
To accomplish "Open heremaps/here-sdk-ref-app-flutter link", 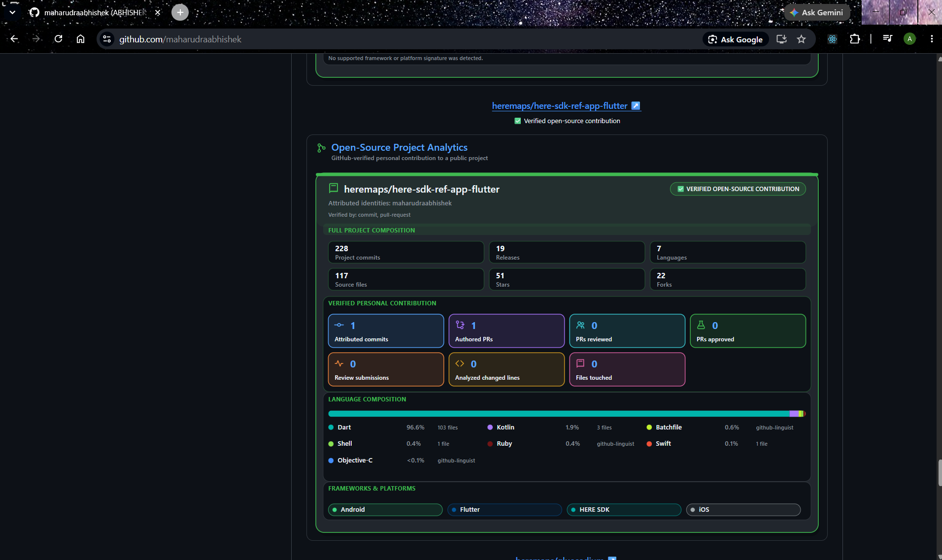I will [x=560, y=106].
